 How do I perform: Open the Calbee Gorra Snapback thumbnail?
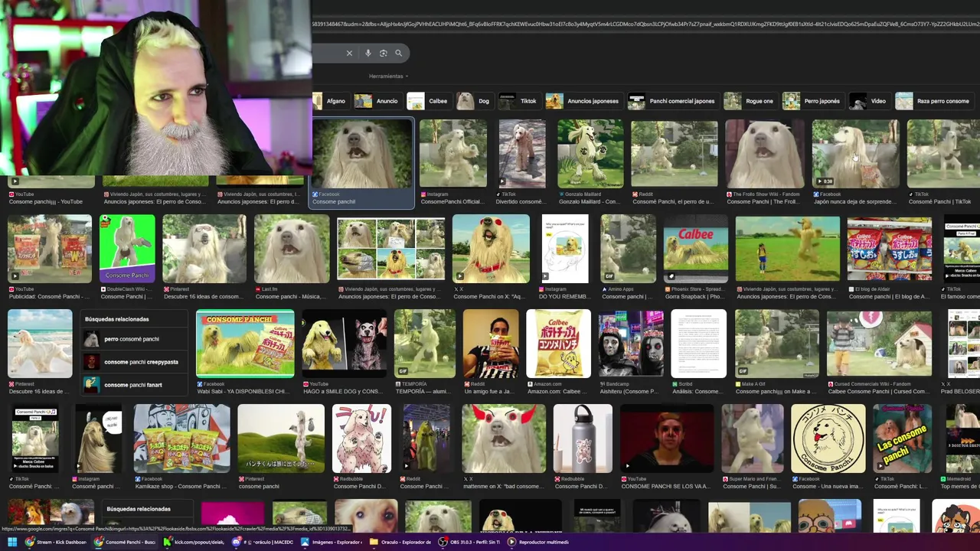696,249
